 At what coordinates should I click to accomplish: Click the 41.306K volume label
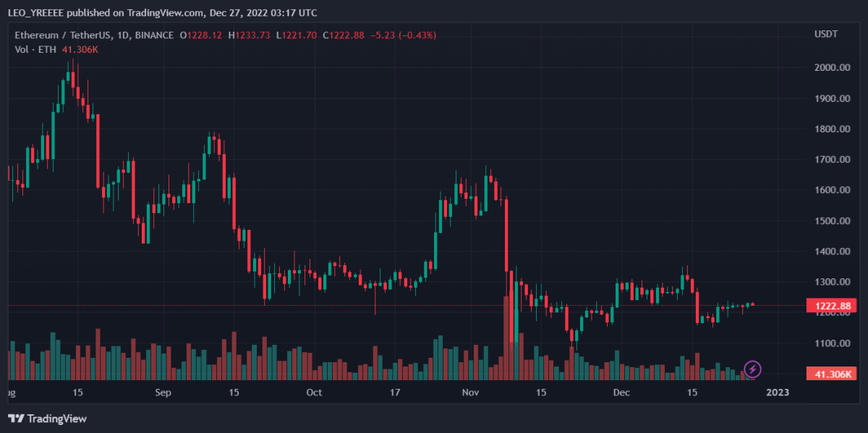(x=832, y=374)
